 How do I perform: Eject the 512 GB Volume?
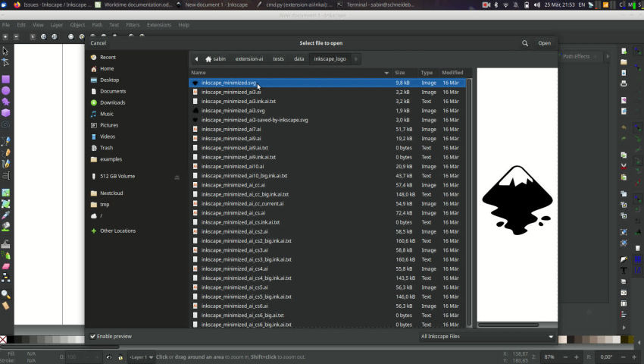point(177,177)
